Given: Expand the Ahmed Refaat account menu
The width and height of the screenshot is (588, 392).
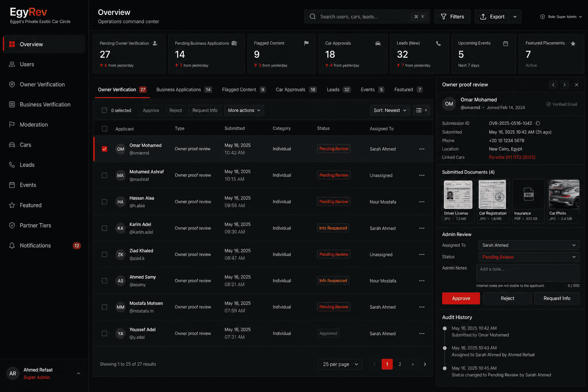Looking at the screenshot, I should (x=78, y=374).
